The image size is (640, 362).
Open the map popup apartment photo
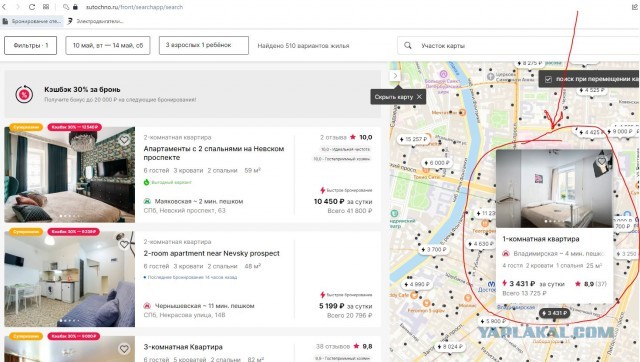(554, 189)
